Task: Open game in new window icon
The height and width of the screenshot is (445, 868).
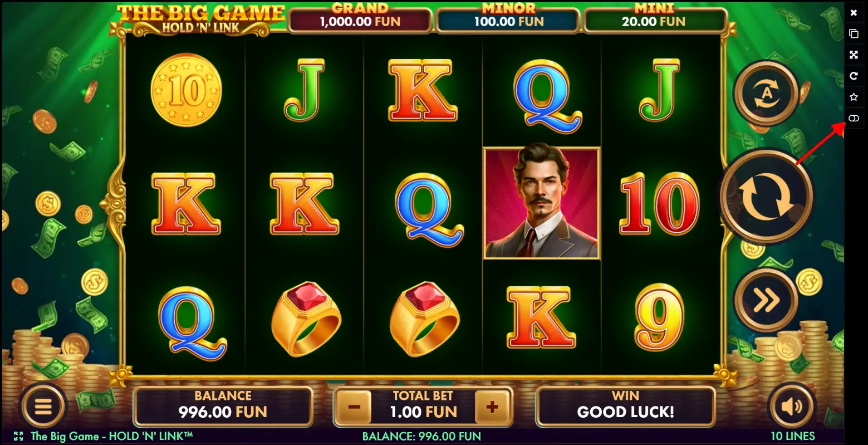Action: click(854, 33)
